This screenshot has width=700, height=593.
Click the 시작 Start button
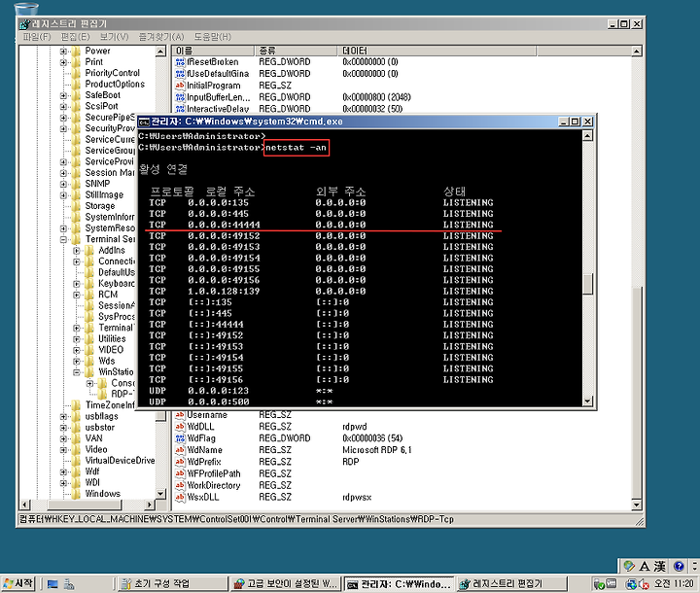17,583
